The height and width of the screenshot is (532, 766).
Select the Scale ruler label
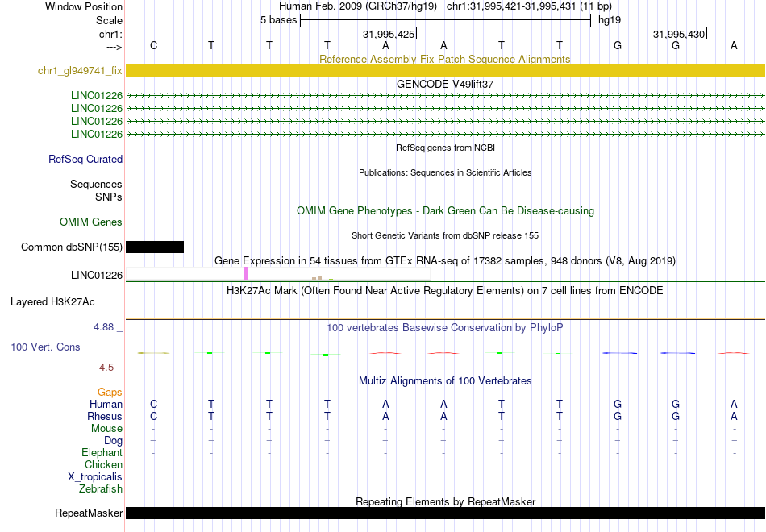pos(110,20)
